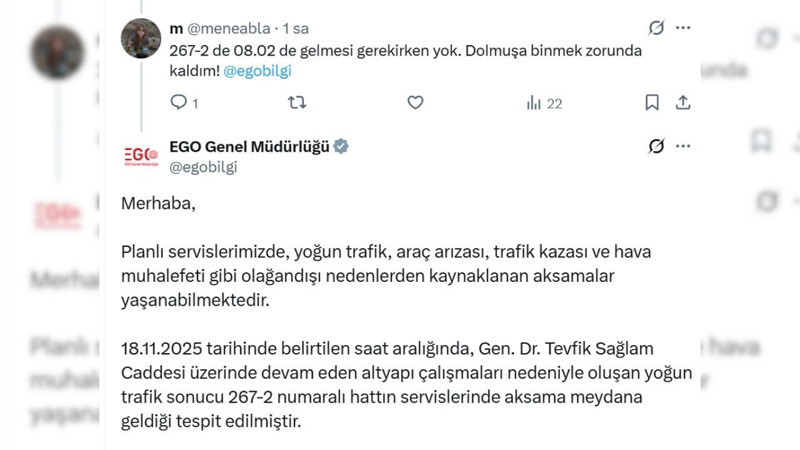
Task: Open more options on EGO's reply
Action: pyautogui.click(x=684, y=147)
